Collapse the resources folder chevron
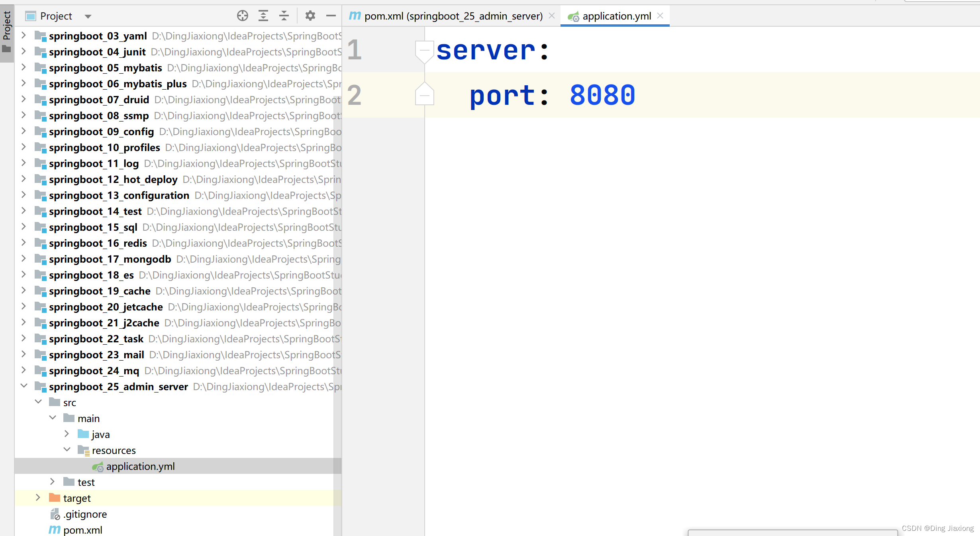The image size is (980, 536). pyautogui.click(x=67, y=450)
